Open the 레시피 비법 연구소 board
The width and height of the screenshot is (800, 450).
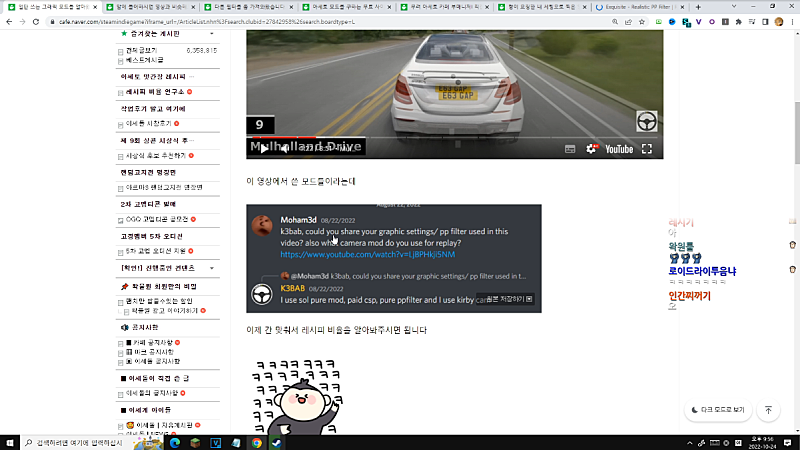(x=155, y=92)
